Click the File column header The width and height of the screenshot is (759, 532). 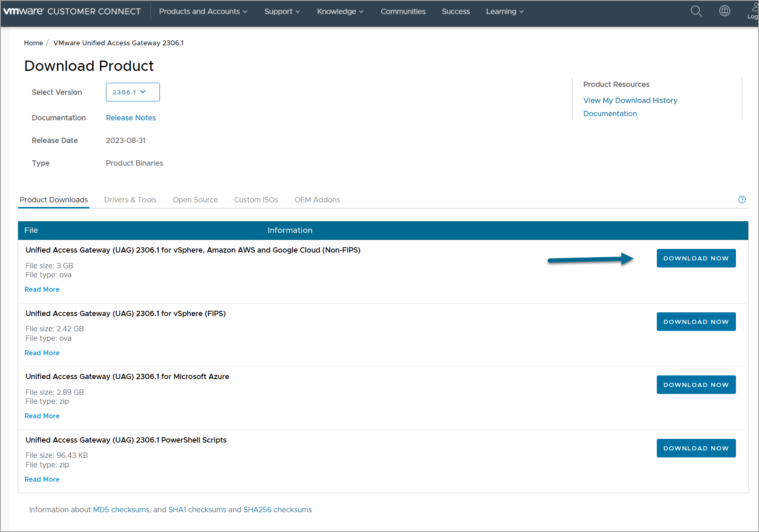coord(31,230)
